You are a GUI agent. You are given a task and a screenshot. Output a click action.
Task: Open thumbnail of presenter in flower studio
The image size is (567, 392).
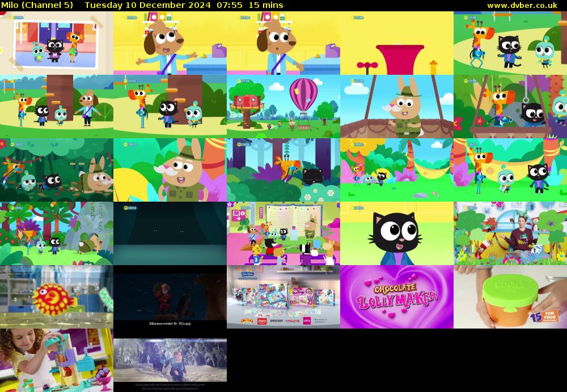(510, 233)
